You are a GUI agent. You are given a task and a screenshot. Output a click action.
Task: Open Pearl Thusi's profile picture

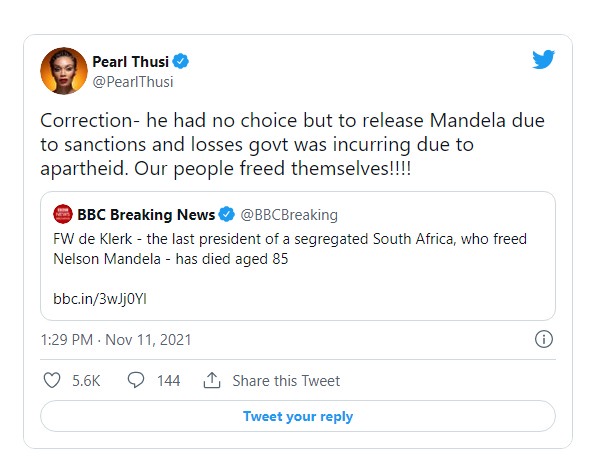pos(64,71)
